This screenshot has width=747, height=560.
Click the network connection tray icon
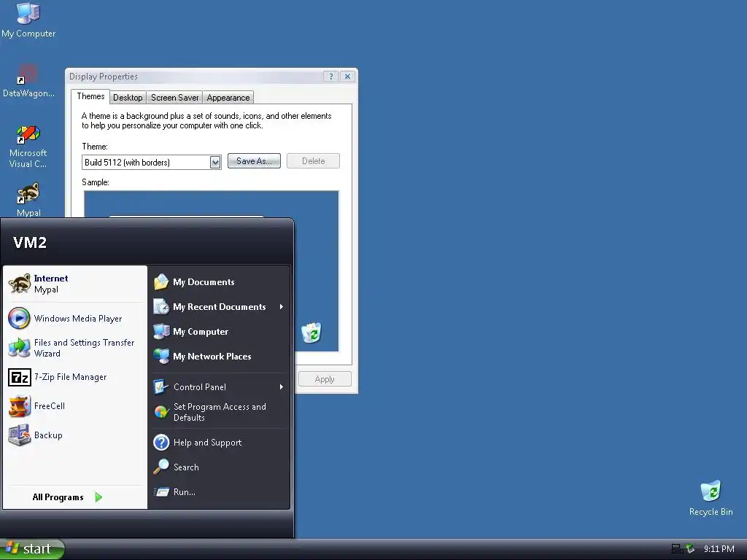click(677, 549)
